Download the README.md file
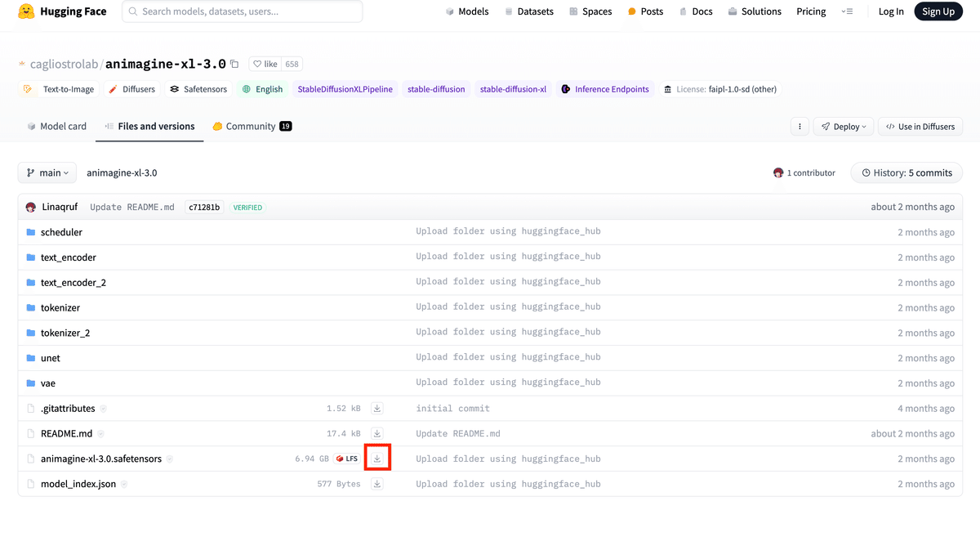Viewport: 980px width, 546px height. tap(377, 433)
